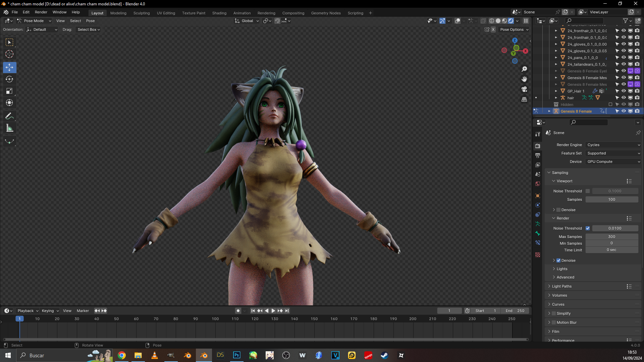Click the Time Limit value field
This screenshot has width=644, height=362.
pyautogui.click(x=612, y=250)
